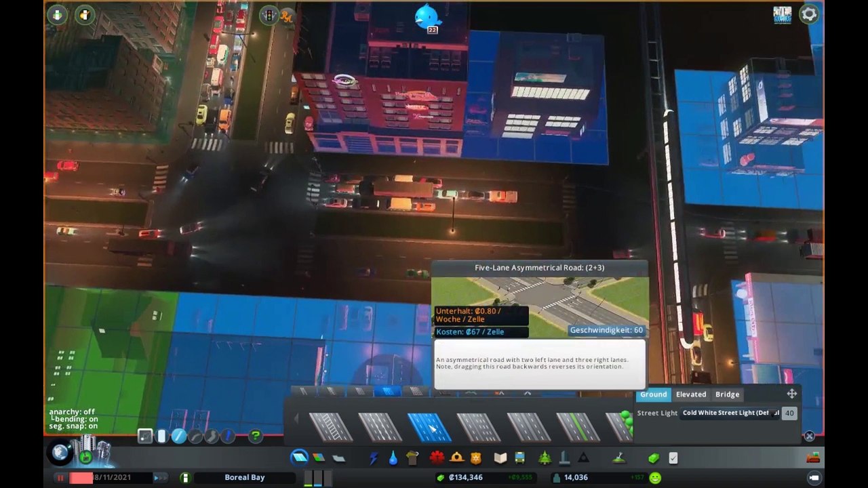Choose the road thumbnail with trees
The width and height of the screenshot is (868, 488).
point(620,427)
